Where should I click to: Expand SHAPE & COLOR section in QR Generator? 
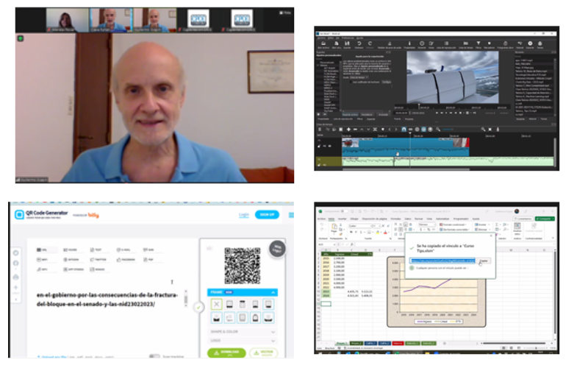[243, 332]
